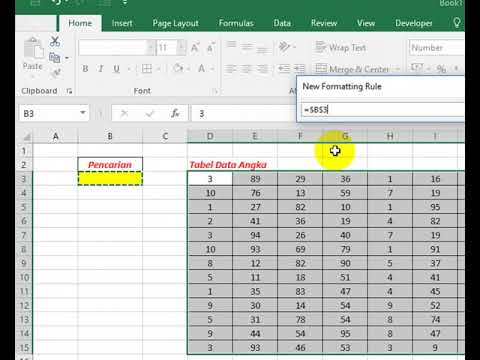Click the Cancel X in formula bar
Viewport: 480px width, 360px height.
[124, 114]
